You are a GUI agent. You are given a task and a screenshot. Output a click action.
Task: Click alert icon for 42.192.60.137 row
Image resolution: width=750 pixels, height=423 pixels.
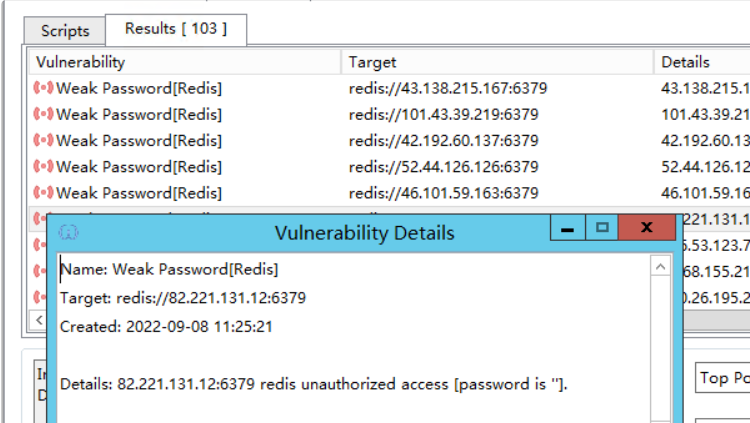(43, 140)
